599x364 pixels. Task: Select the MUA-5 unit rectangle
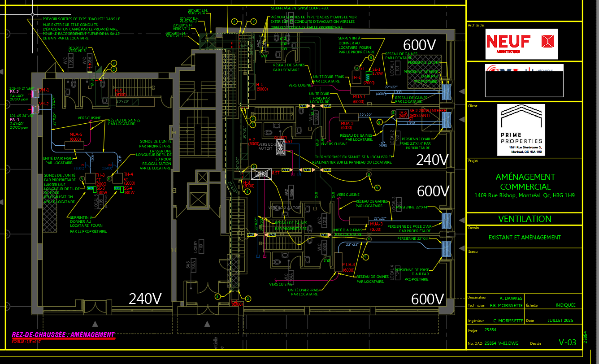coord(75,145)
